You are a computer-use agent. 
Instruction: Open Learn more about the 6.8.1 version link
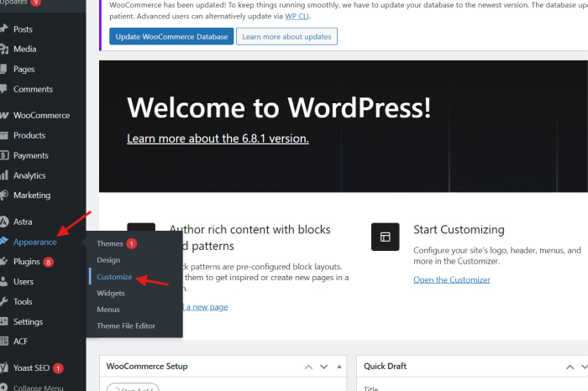point(218,138)
